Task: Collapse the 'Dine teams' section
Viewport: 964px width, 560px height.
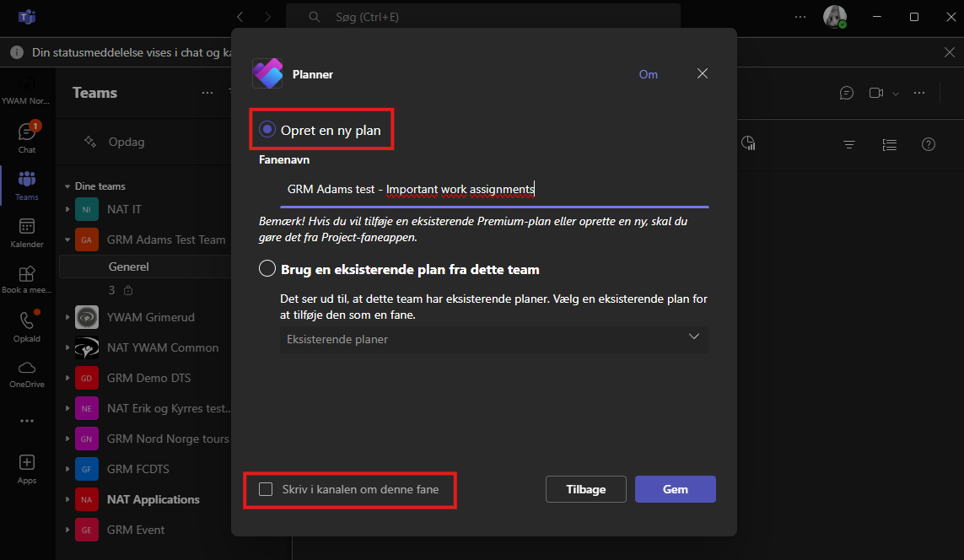Action: (x=67, y=186)
